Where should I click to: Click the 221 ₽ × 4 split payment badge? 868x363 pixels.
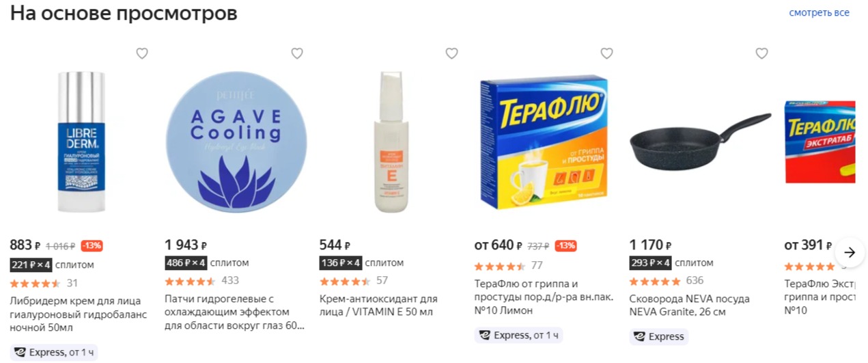(31, 265)
